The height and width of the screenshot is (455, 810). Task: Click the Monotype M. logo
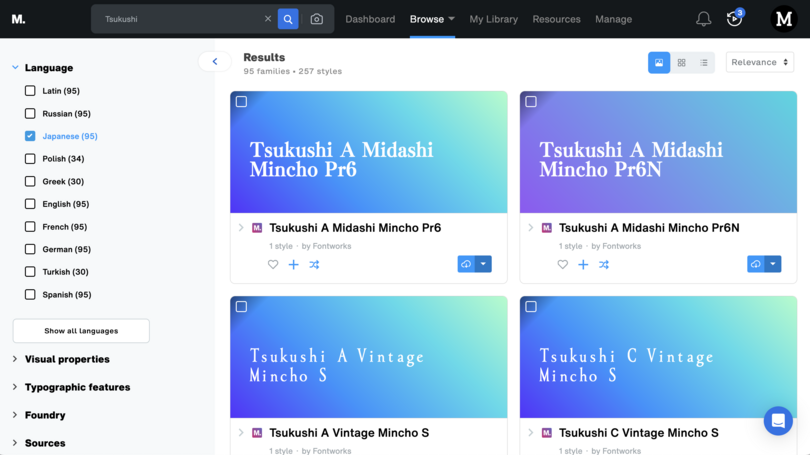point(19,19)
